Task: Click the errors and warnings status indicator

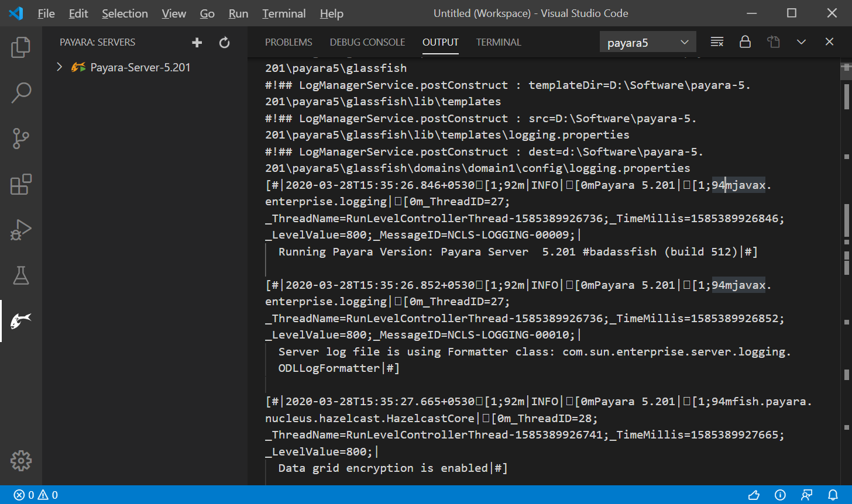Action: coord(36,495)
